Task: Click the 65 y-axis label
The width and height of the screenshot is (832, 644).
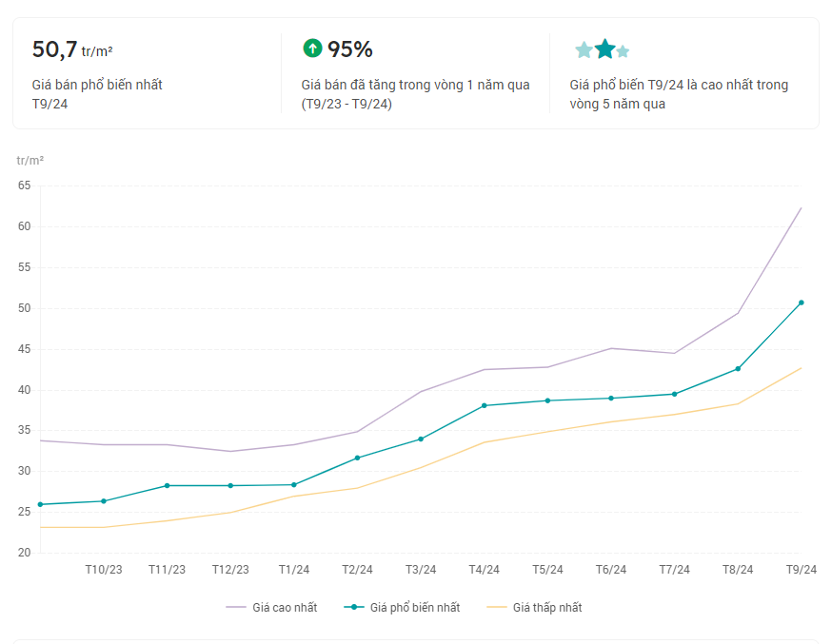Action: click(24, 185)
